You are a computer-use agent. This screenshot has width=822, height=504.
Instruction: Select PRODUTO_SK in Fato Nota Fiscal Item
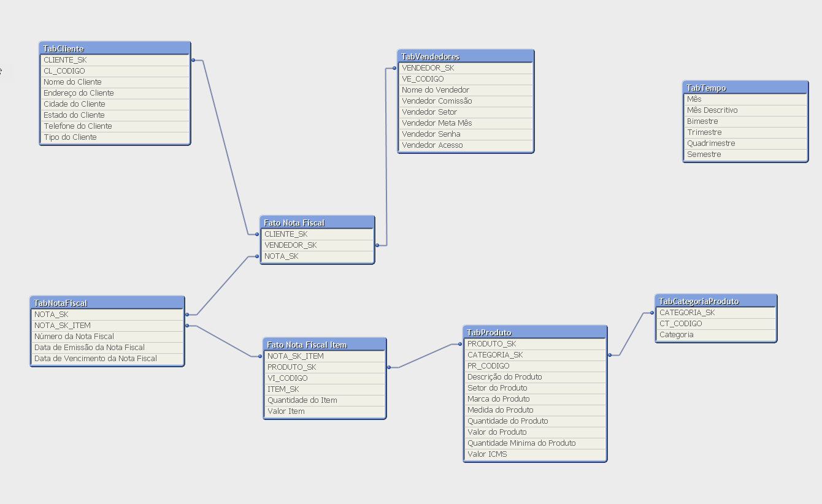325,367
